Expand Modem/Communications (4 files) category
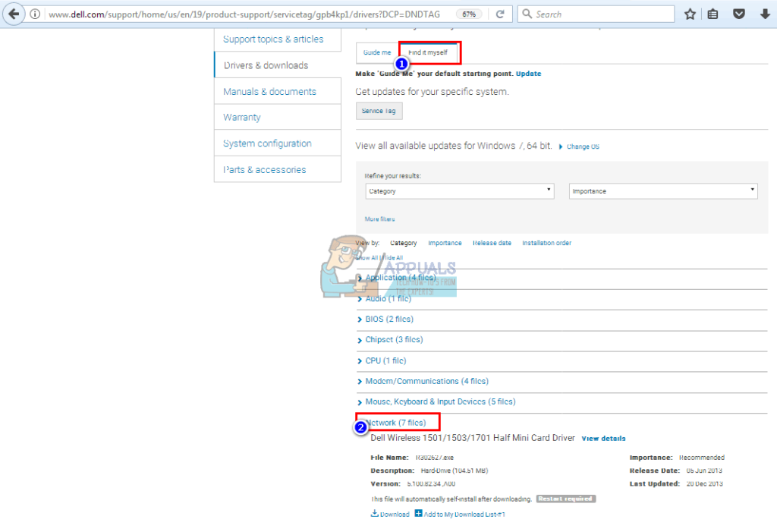The height and width of the screenshot is (532, 777). [x=426, y=381]
